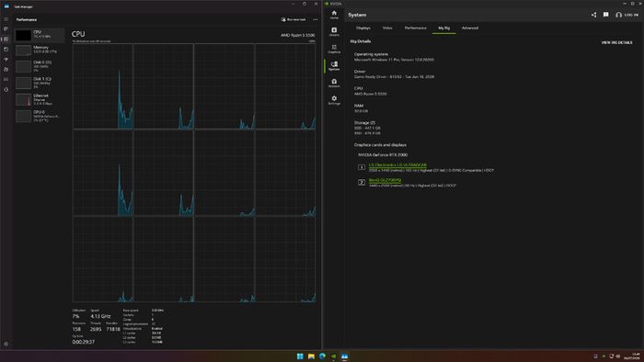Click NVIDIA app taskbar icon
This screenshot has width=644, height=362.
[x=333, y=356]
